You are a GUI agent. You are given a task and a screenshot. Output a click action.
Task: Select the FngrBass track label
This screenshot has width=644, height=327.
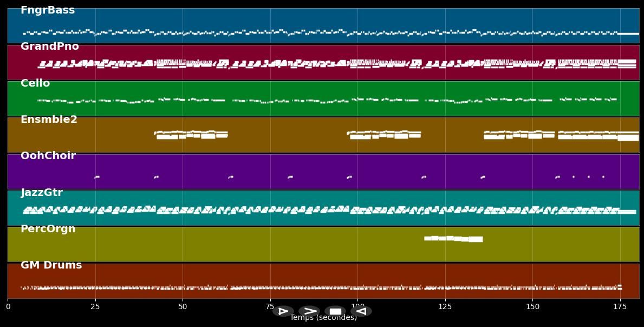coord(48,10)
